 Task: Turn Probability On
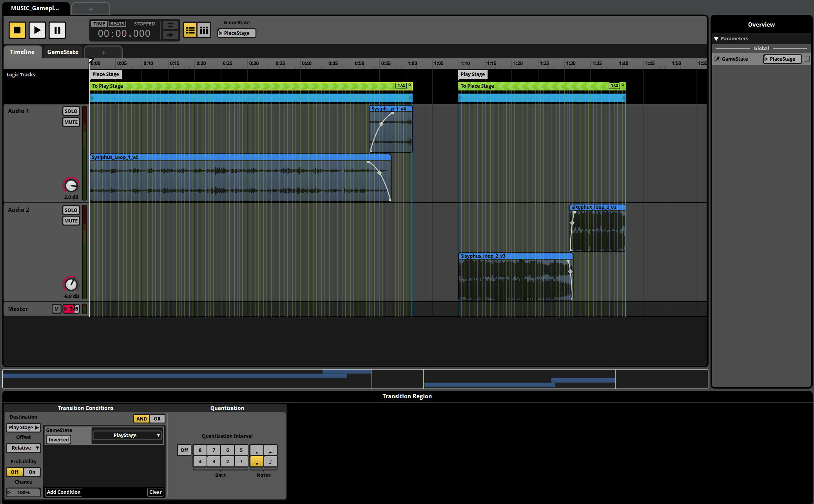32,472
